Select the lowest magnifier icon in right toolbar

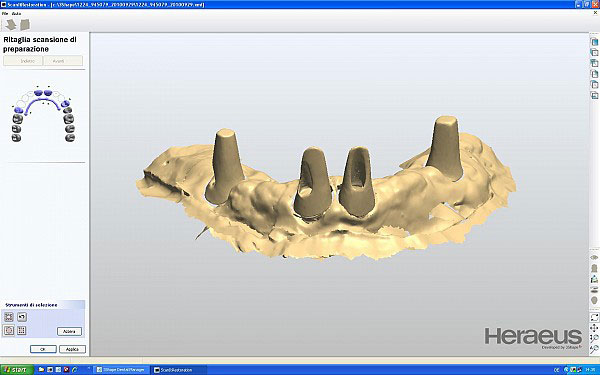594,349
